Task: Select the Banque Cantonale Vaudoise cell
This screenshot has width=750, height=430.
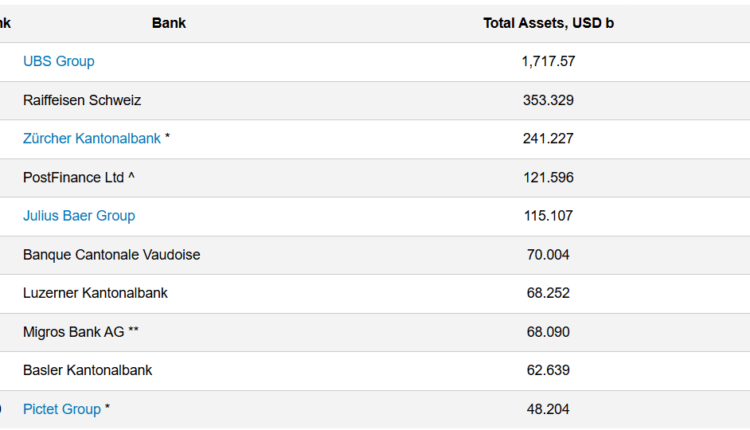Action: pyautogui.click(x=112, y=255)
